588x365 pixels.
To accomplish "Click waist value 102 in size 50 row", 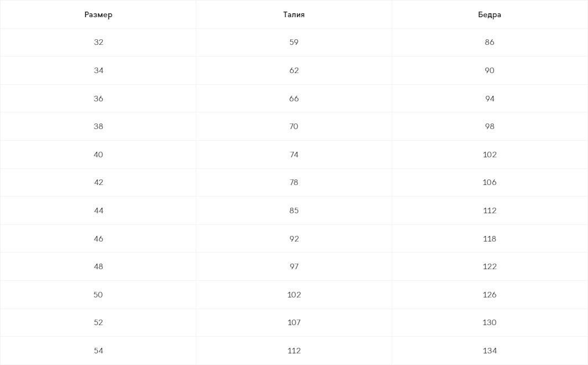I will pyautogui.click(x=294, y=295).
